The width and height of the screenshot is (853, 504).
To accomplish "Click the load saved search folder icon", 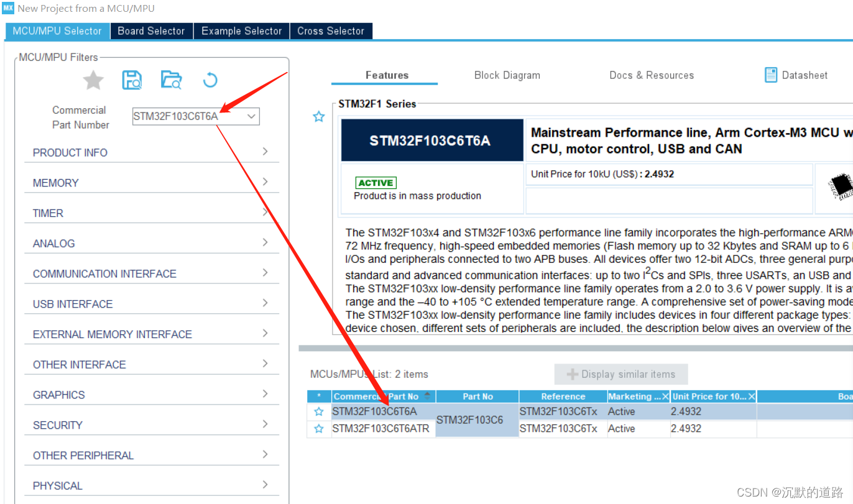I will point(171,80).
